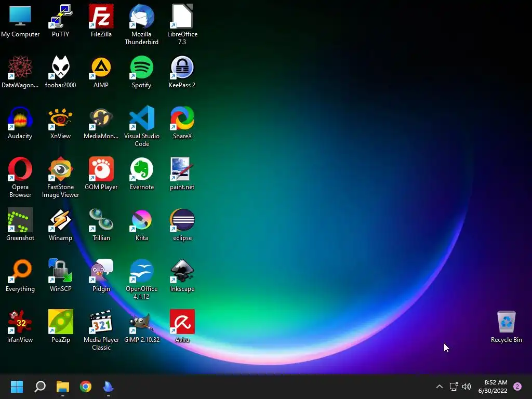Select the PeaZip desktop shortcut
Image resolution: width=532 pixels, height=399 pixels.
(x=60, y=326)
